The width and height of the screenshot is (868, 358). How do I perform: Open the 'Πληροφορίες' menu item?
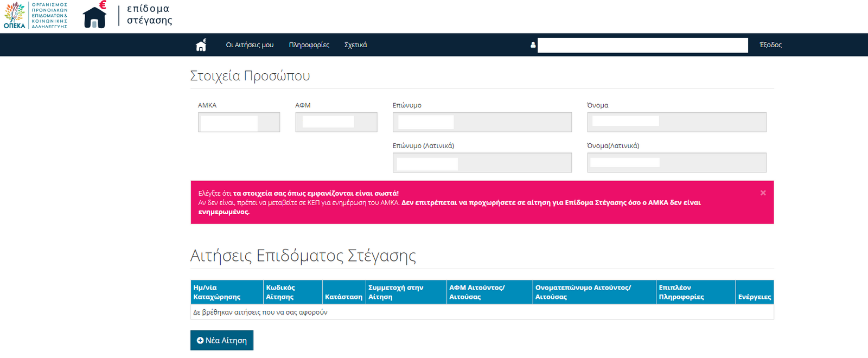tap(309, 45)
